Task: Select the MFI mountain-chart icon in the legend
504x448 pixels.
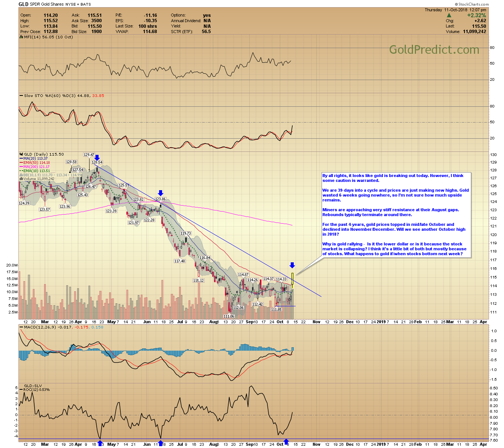Action: click(21, 37)
